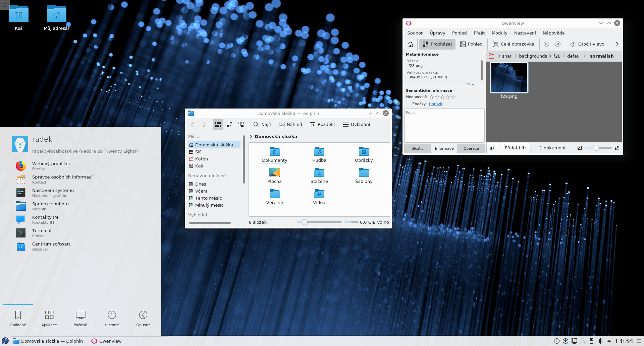Open the Stažené downloads folder

319,176
